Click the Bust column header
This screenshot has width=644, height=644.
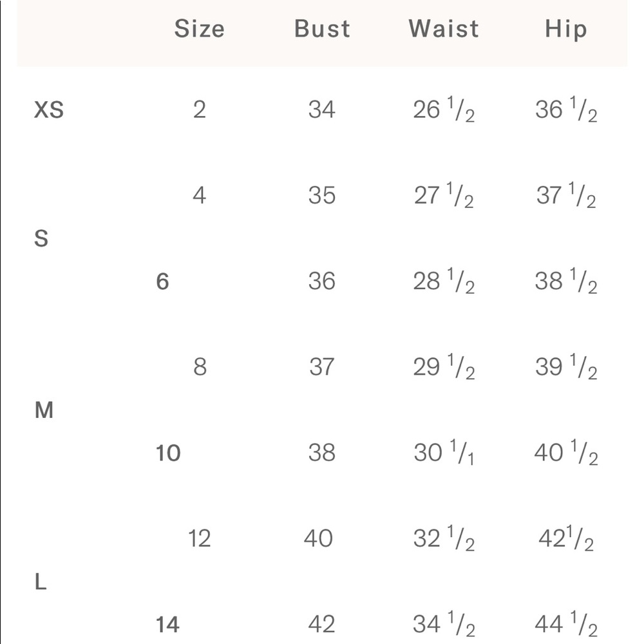coord(322,29)
